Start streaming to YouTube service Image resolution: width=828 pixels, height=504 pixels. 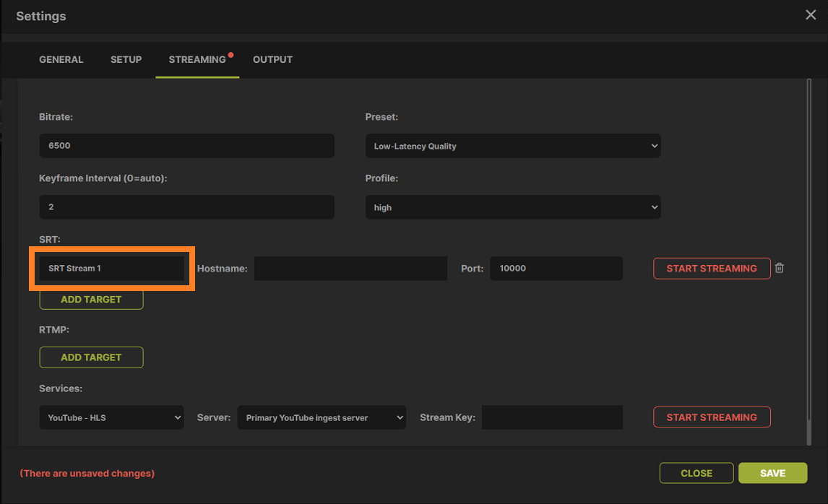[x=712, y=417]
